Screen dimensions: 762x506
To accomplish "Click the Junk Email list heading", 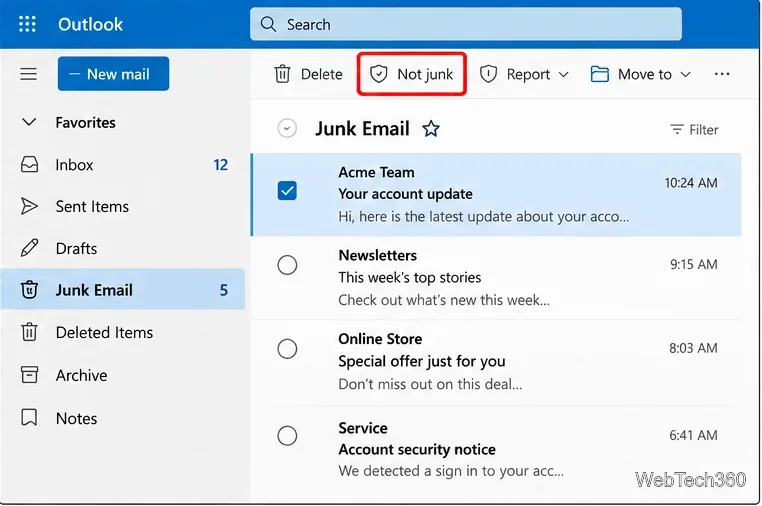I will (x=362, y=129).
